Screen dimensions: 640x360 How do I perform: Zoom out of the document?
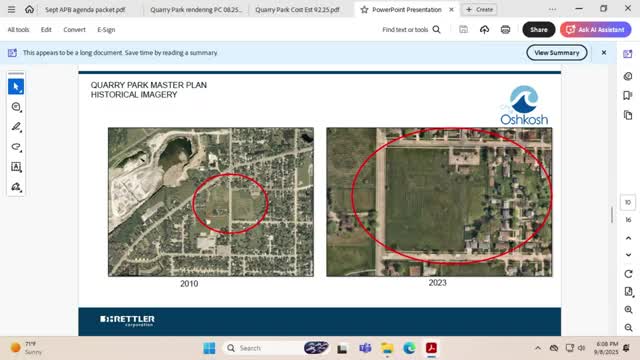[628, 327]
